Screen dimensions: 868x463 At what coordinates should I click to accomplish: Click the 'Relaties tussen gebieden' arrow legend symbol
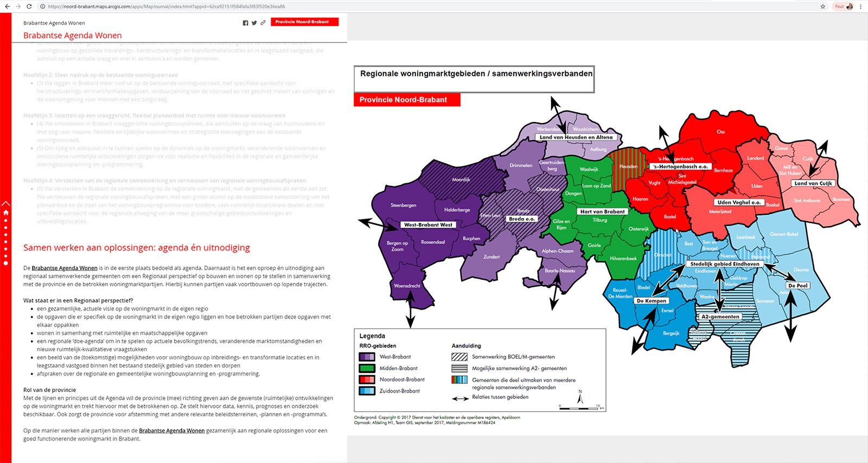click(460, 398)
